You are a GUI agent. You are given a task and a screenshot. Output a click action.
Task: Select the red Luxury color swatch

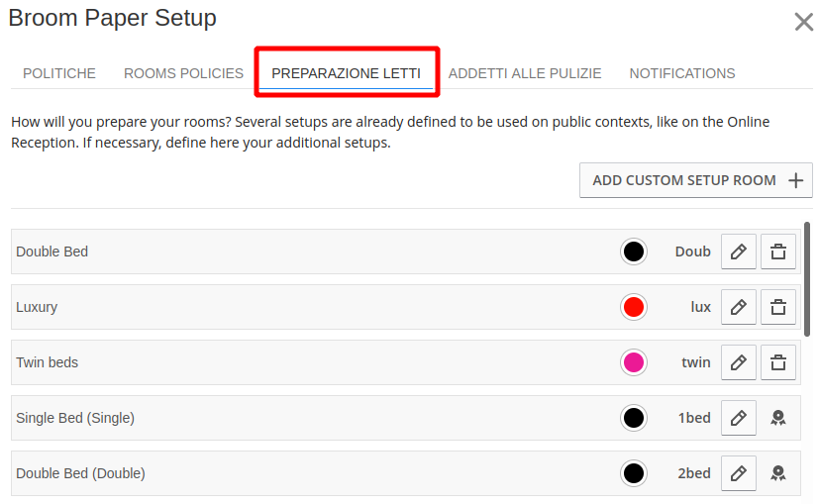pos(634,307)
